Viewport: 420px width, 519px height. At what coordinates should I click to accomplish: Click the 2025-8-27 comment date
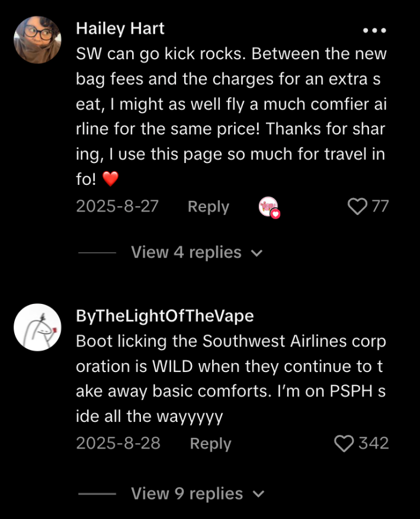(117, 207)
